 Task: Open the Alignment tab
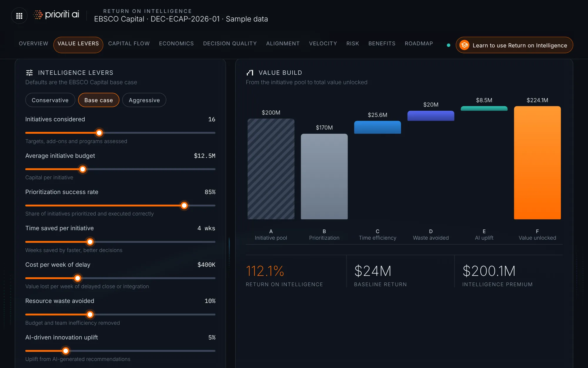pos(283,44)
